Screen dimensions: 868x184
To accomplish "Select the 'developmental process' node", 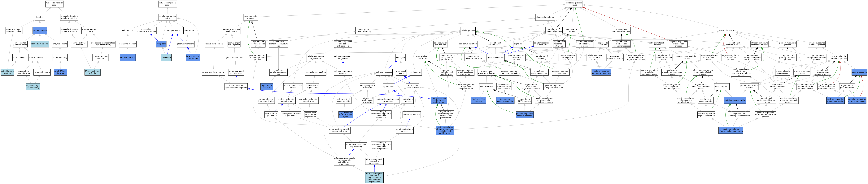I will 251,17.
